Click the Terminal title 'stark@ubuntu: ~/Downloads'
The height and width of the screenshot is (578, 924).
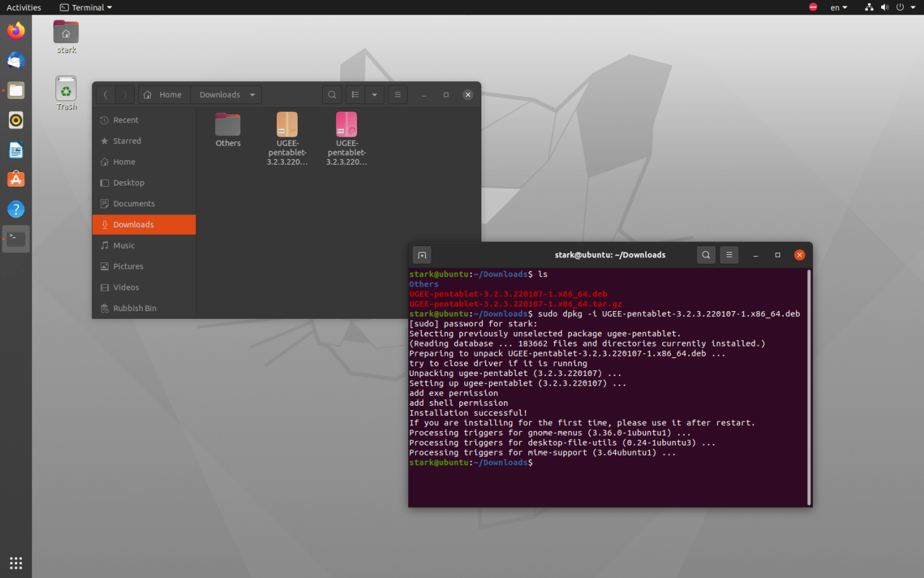[x=610, y=255]
